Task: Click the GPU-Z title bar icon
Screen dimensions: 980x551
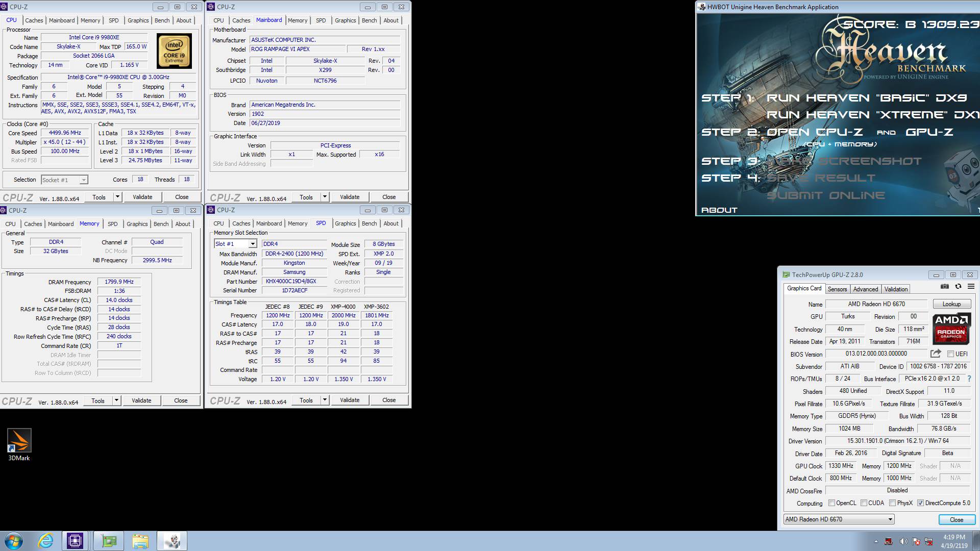Action: click(x=786, y=274)
